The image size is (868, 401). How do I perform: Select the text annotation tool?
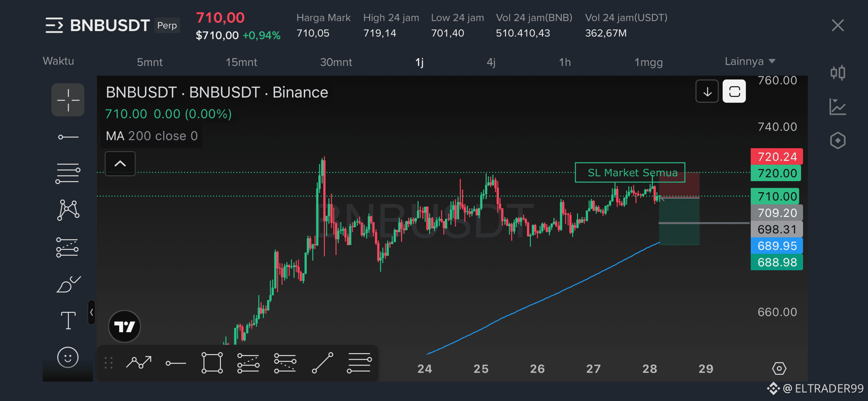(x=68, y=320)
